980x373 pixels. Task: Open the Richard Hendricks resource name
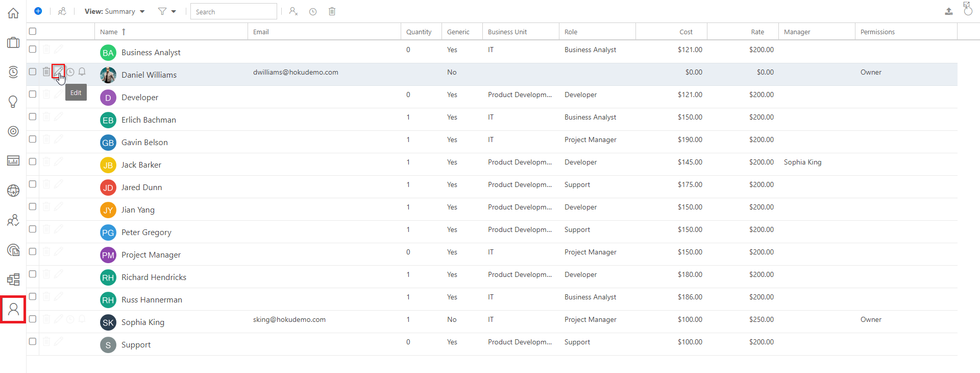click(x=154, y=277)
